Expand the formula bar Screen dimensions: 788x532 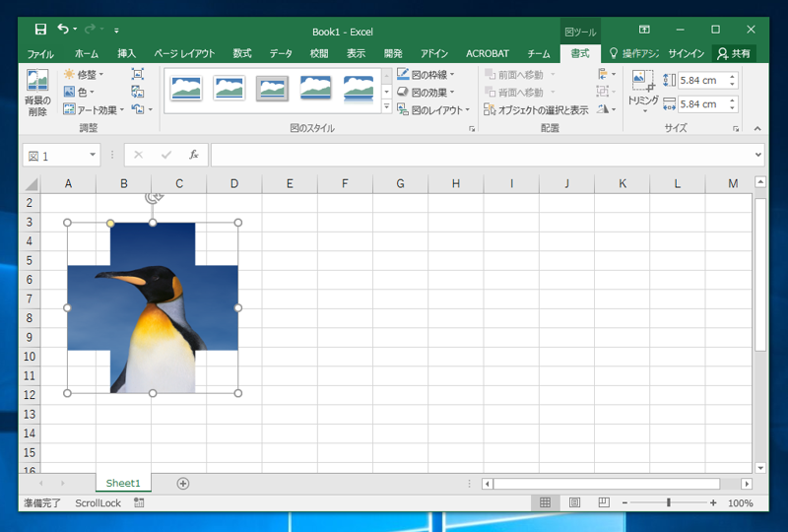(x=757, y=155)
